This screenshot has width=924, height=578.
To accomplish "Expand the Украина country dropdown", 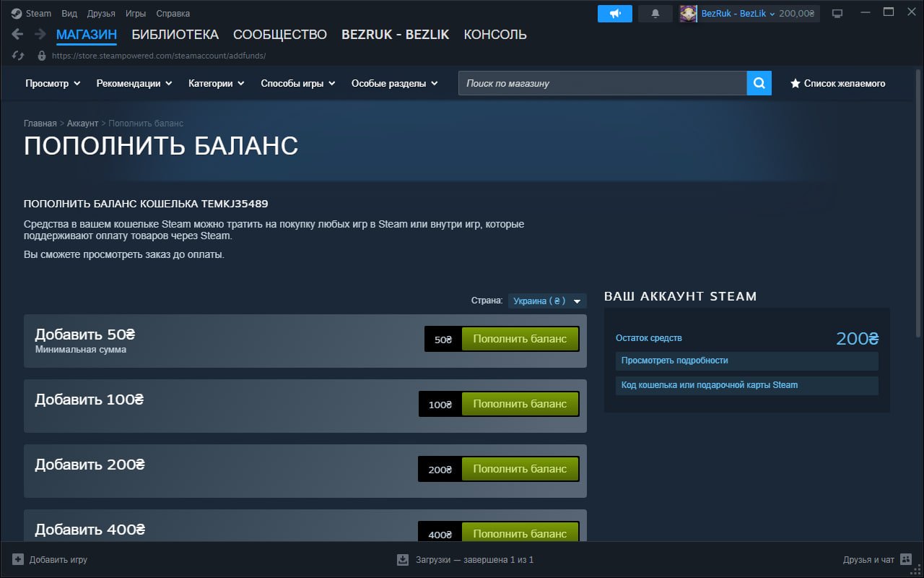I will pyautogui.click(x=547, y=301).
